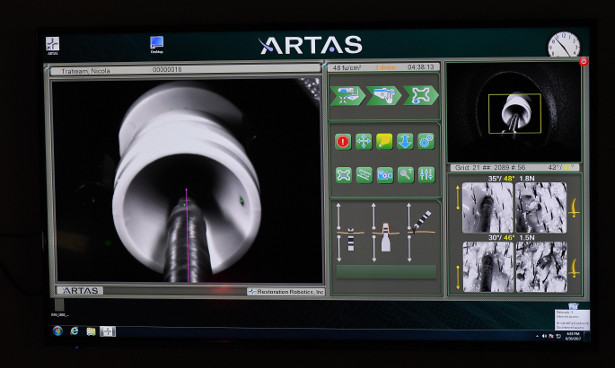Click the desktop file icon at bottom left

point(60,308)
